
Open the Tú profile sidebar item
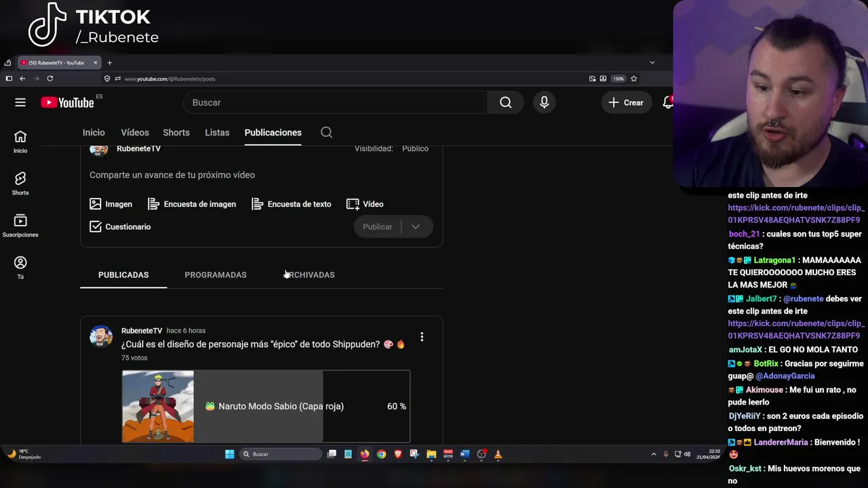tap(20, 268)
